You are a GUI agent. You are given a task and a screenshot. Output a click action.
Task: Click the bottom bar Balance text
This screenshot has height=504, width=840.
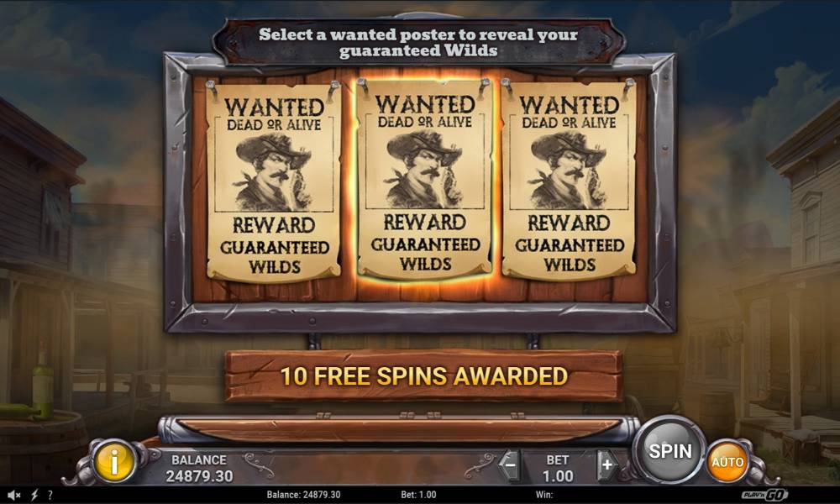click(x=303, y=495)
